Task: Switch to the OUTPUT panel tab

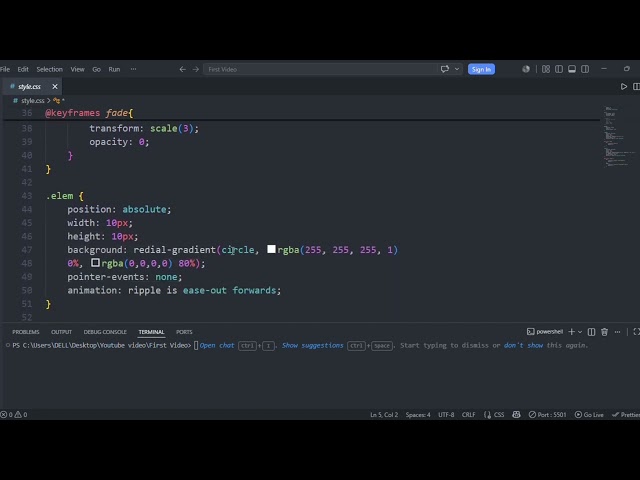Action: pyautogui.click(x=61, y=332)
